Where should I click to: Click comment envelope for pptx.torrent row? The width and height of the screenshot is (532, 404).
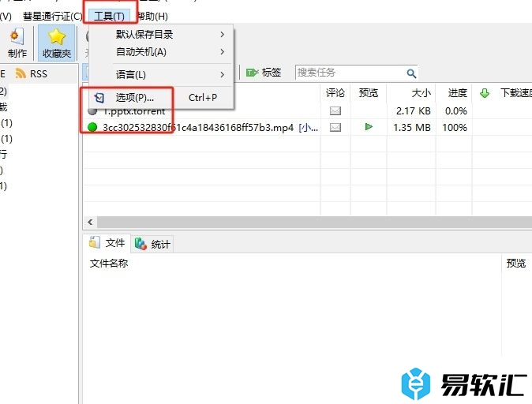[335, 110]
